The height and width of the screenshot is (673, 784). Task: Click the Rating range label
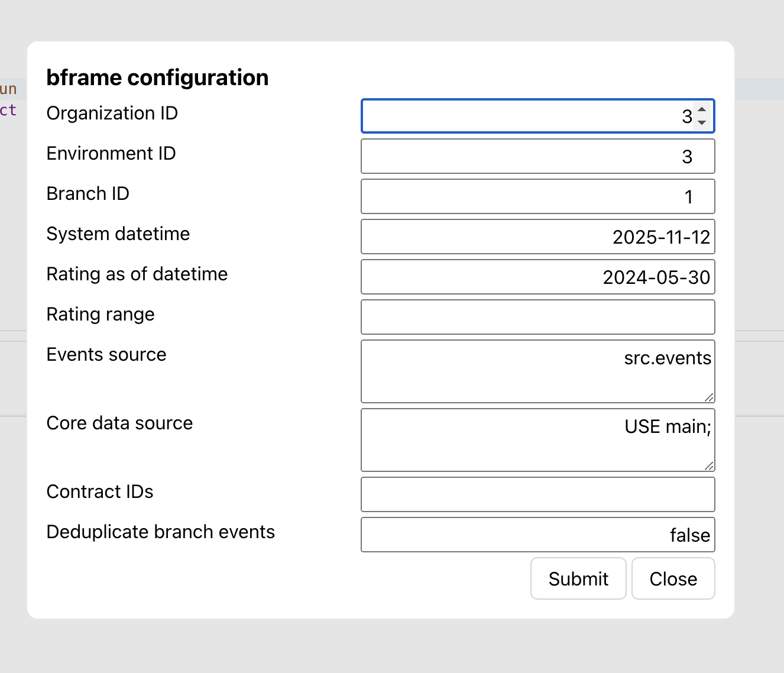pyautogui.click(x=101, y=314)
